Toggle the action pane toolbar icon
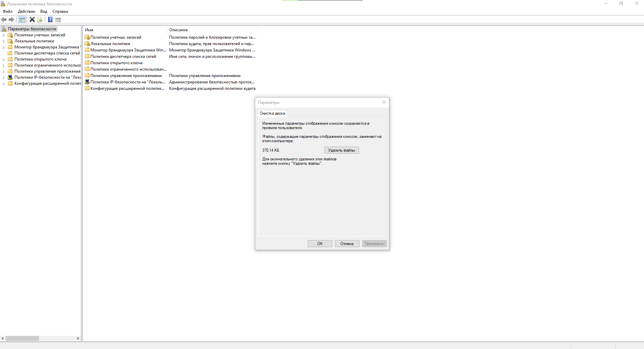The height and width of the screenshot is (349, 644). pos(59,20)
